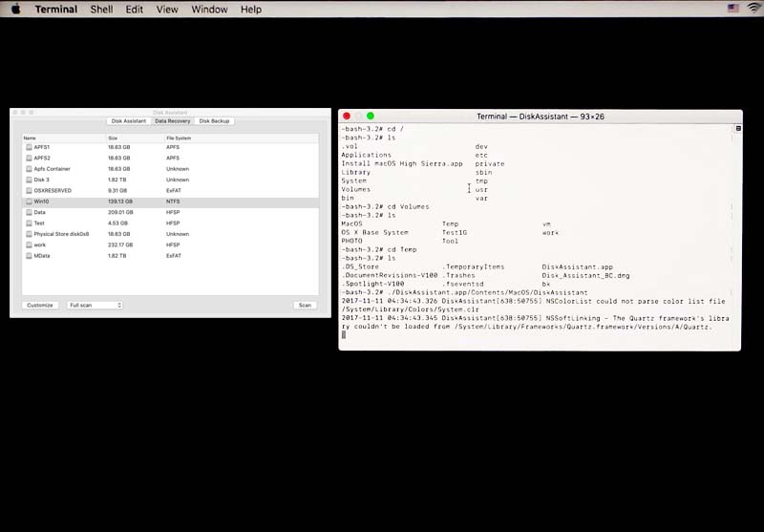Click 'OS X Base System' in Terminal
The height and width of the screenshot is (532, 764).
374,232
